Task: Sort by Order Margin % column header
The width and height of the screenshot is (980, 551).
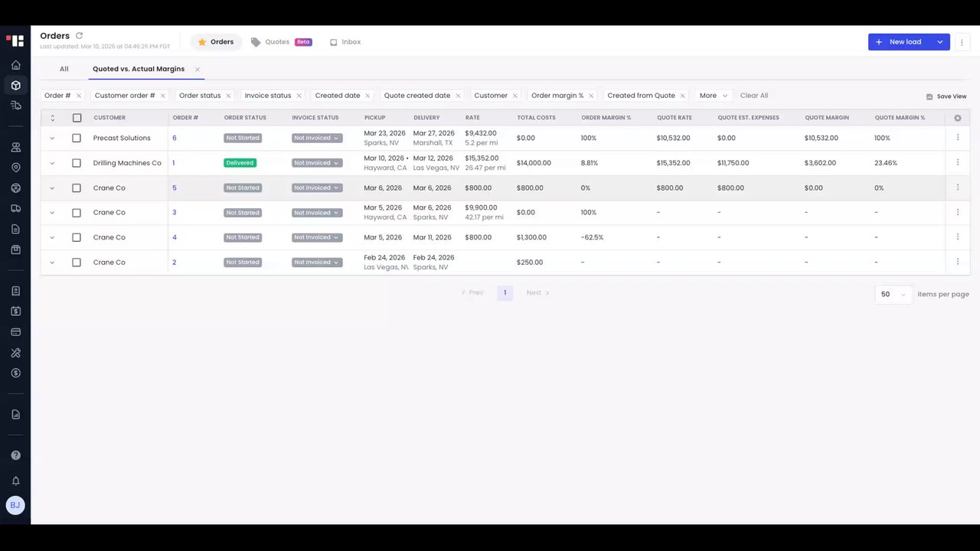Action: click(x=606, y=118)
